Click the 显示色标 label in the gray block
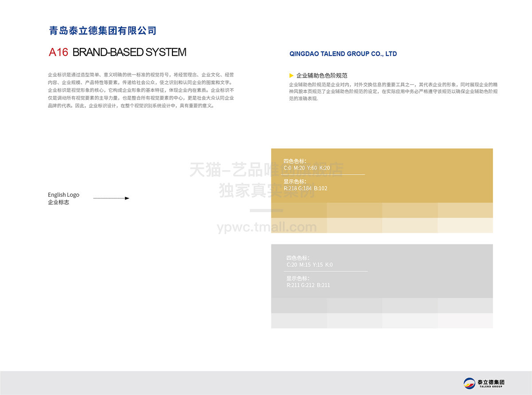 pyautogui.click(x=298, y=278)
